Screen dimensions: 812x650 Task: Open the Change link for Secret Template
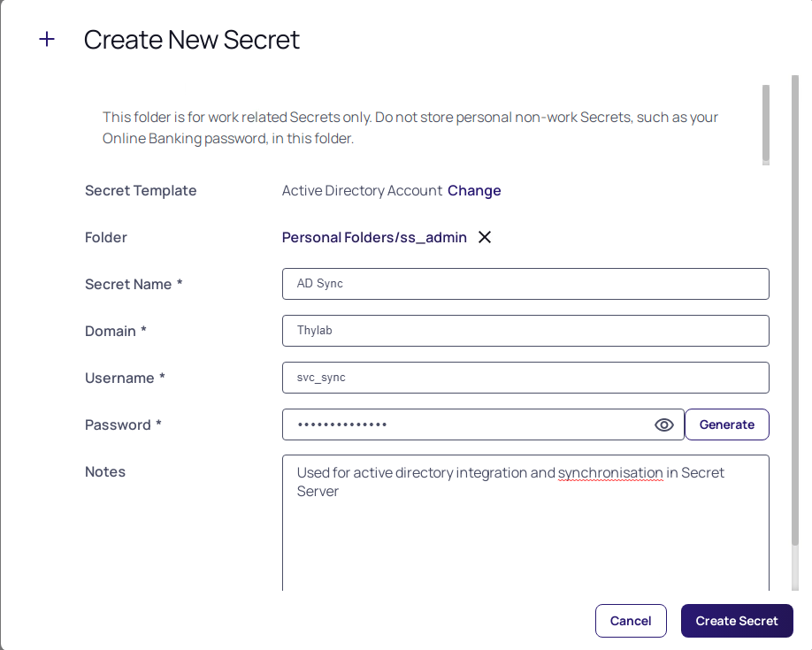(x=474, y=190)
